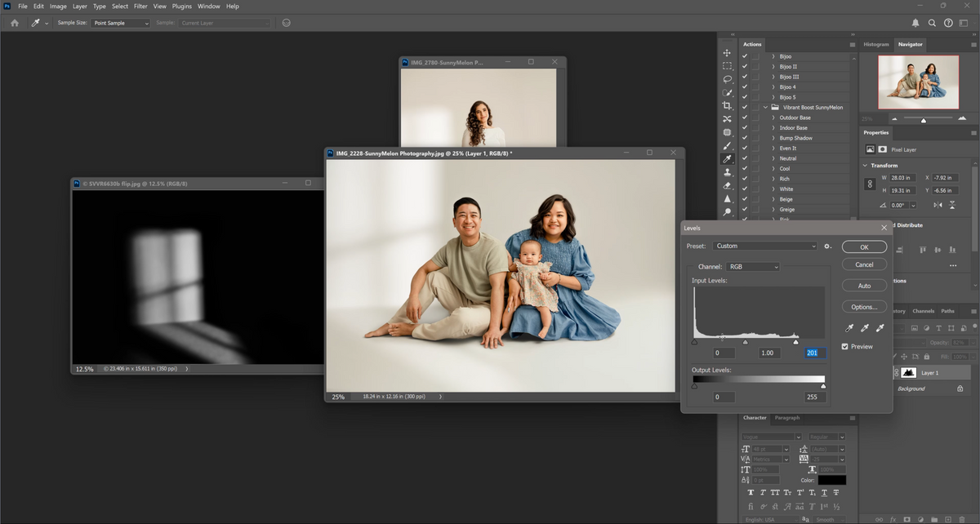The height and width of the screenshot is (524, 980).
Task: Click the Navigator zoom slider handle
Action: (x=924, y=120)
